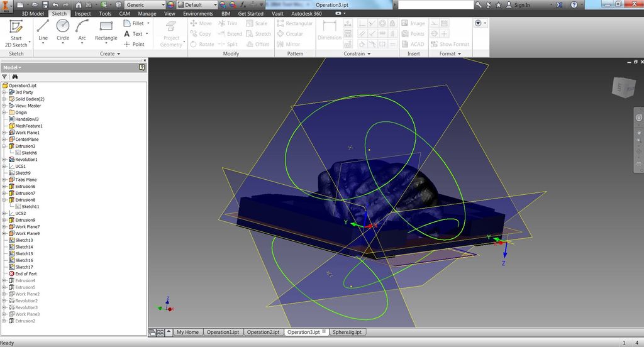644x347 pixels.
Task: Select MeshFeature1 in the browser
Action: 25,126
